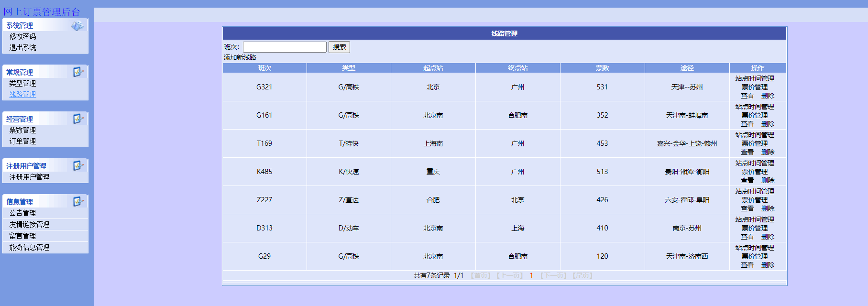Open 票价管理 for train G161
This screenshot has width=868, height=306.
[755, 115]
